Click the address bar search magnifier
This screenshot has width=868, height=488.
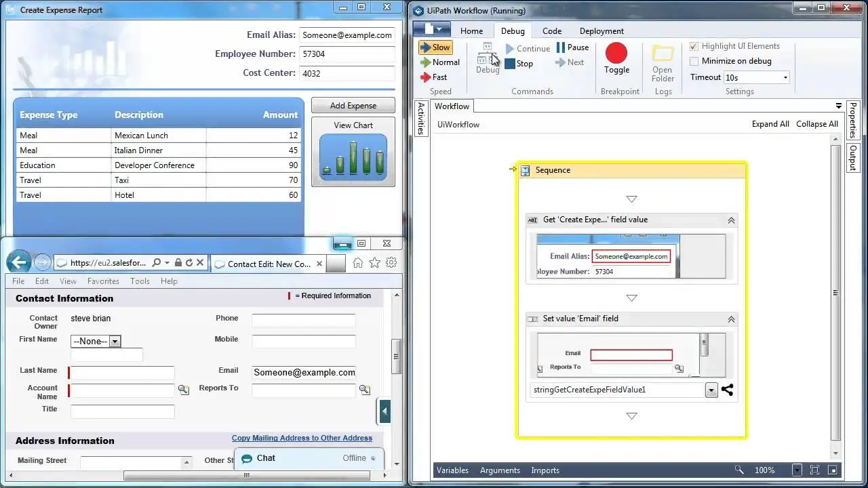[x=157, y=263]
